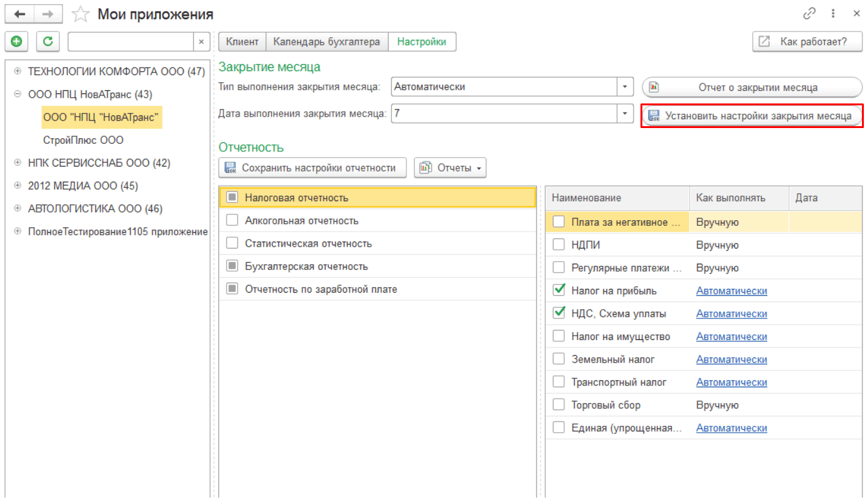Open Дата выполнения закрытия месяца dropdown arrow

pyautogui.click(x=625, y=114)
